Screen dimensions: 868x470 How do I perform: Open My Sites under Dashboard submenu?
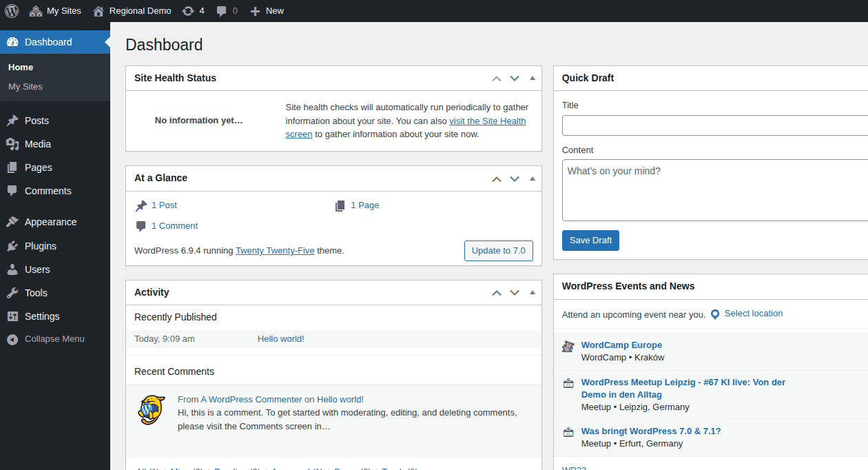coord(25,86)
